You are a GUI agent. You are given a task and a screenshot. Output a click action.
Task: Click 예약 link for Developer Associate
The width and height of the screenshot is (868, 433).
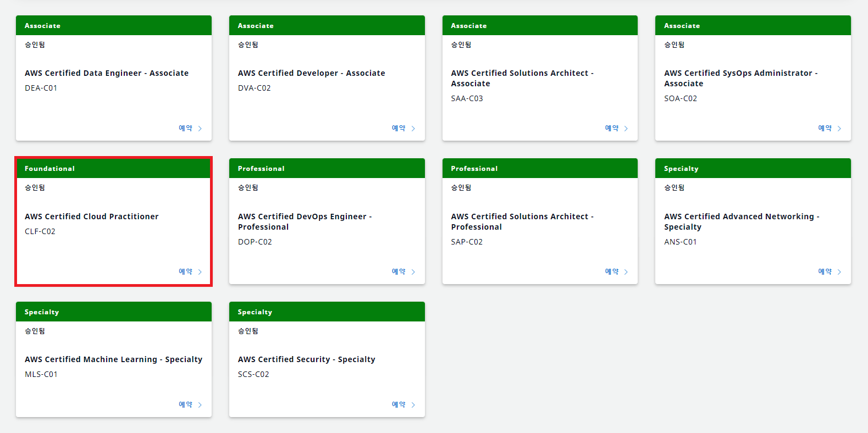tap(399, 128)
